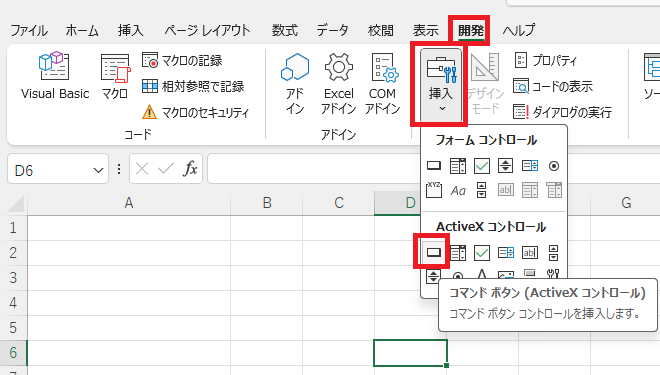Image resolution: width=660 pixels, height=375 pixels.
Task: Select the form control Scroll Bar icon
Action: [482, 190]
